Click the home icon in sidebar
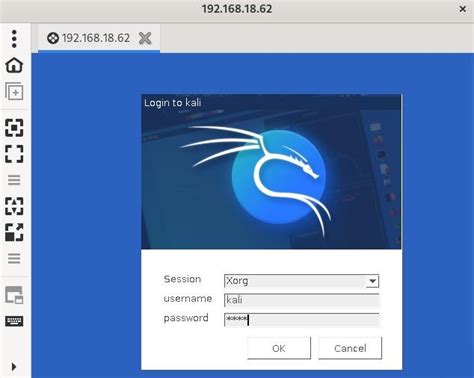The height and width of the screenshot is (378, 474). (x=14, y=65)
